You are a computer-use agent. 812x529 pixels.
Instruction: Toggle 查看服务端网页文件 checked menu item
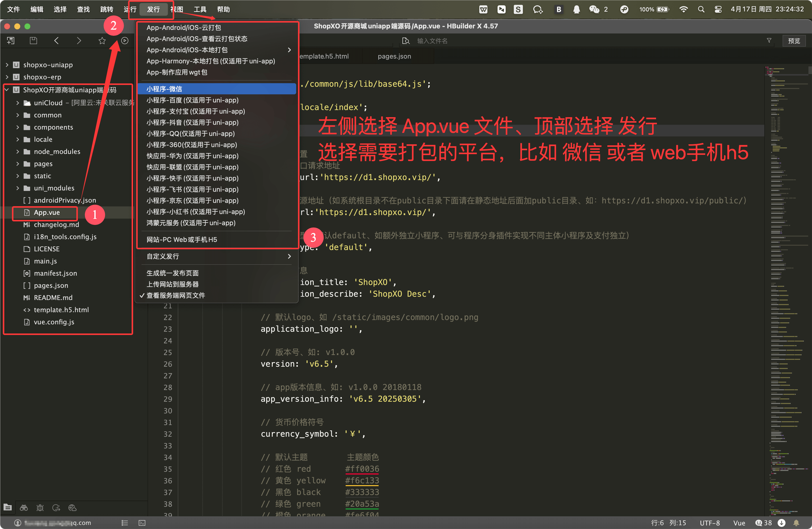176,295
